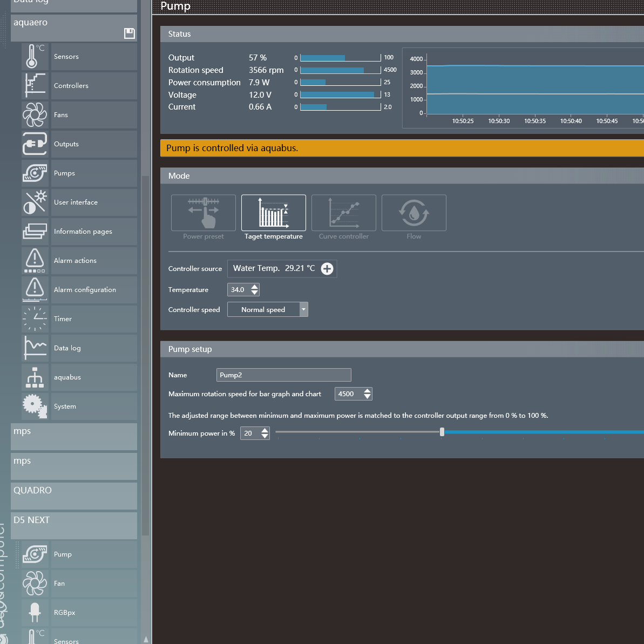
Task: Decrease Minimum power percentage
Action: (265, 436)
